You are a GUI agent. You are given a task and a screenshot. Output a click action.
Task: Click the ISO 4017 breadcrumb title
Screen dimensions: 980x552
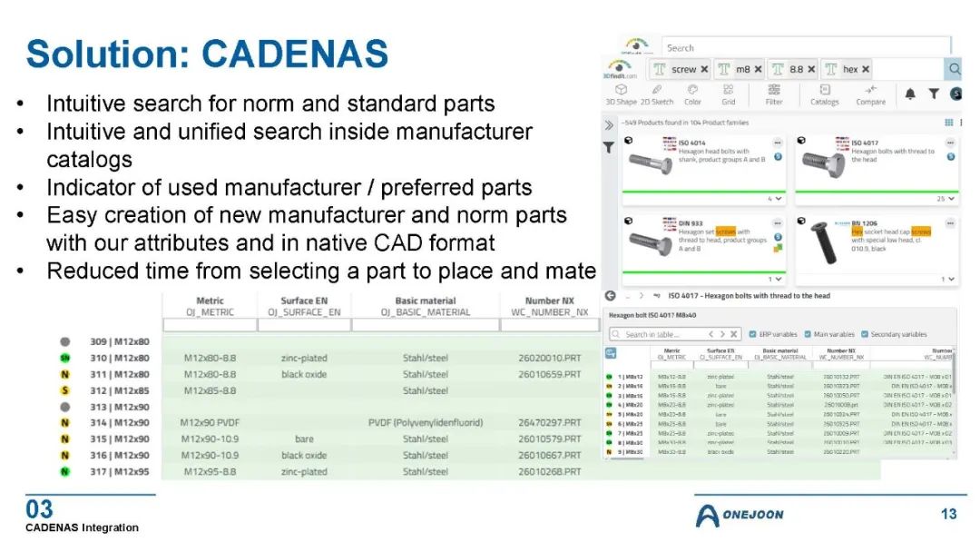click(749, 296)
